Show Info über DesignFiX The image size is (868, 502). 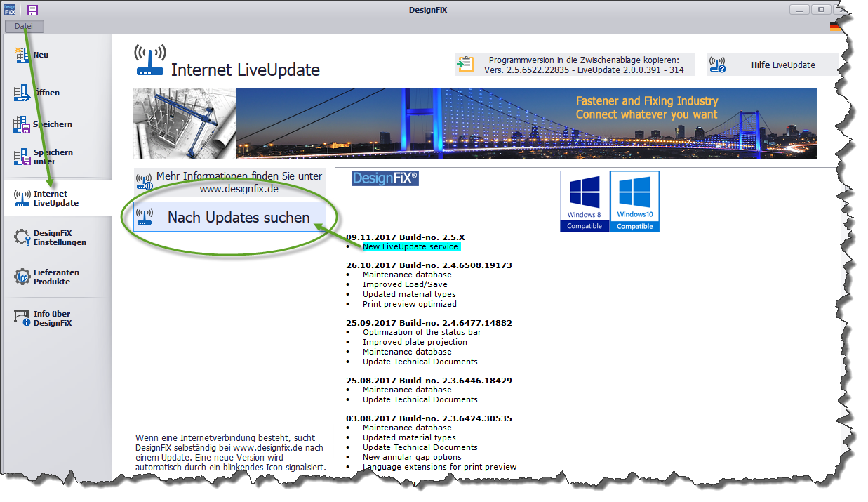tap(56, 318)
